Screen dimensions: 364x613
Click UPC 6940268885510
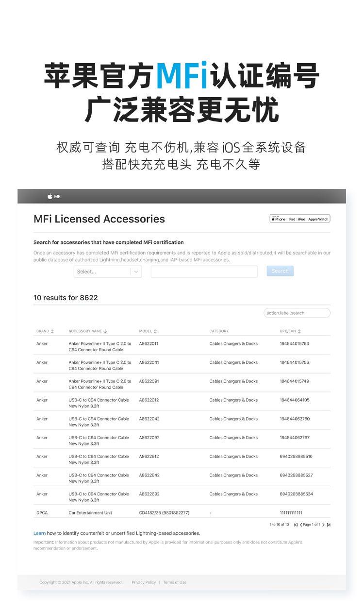tap(296, 457)
